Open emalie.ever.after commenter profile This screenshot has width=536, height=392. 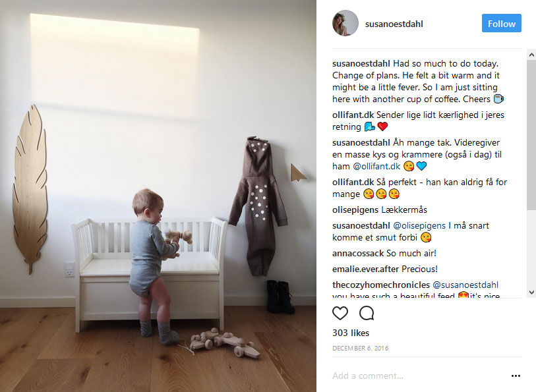coord(366,269)
